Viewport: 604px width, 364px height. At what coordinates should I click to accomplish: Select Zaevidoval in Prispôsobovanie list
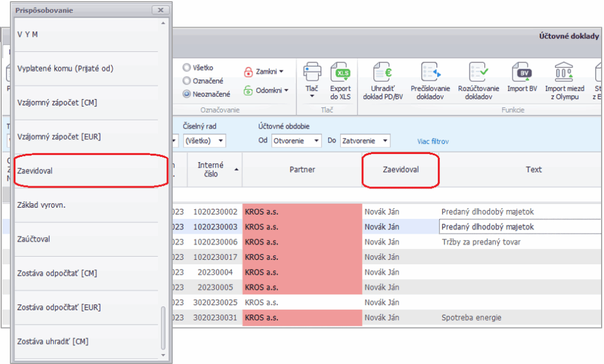point(88,170)
